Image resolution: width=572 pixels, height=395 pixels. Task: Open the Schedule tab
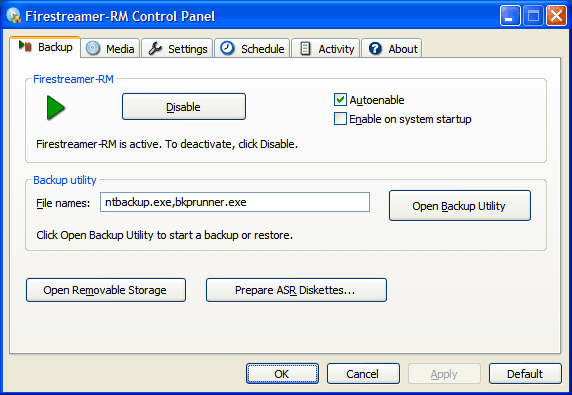252,49
